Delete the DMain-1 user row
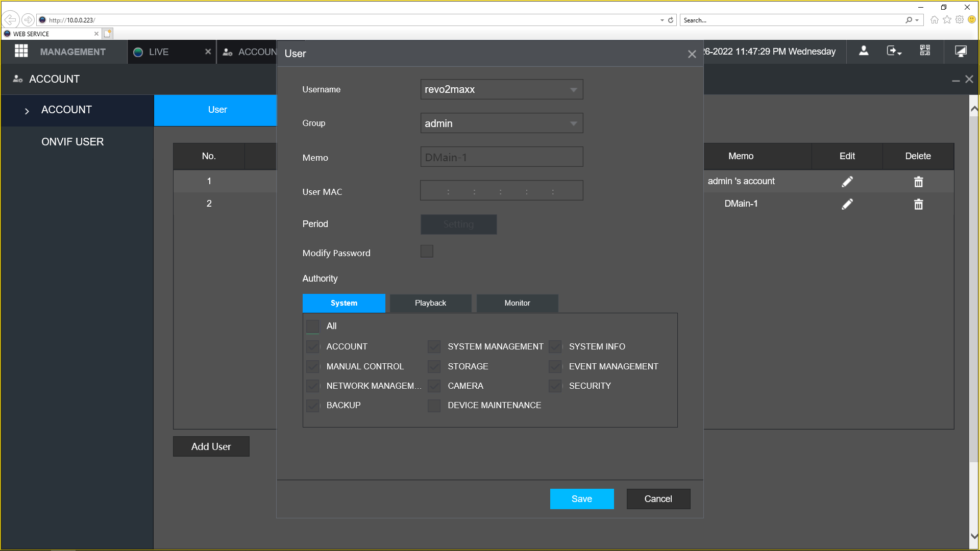 point(918,204)
